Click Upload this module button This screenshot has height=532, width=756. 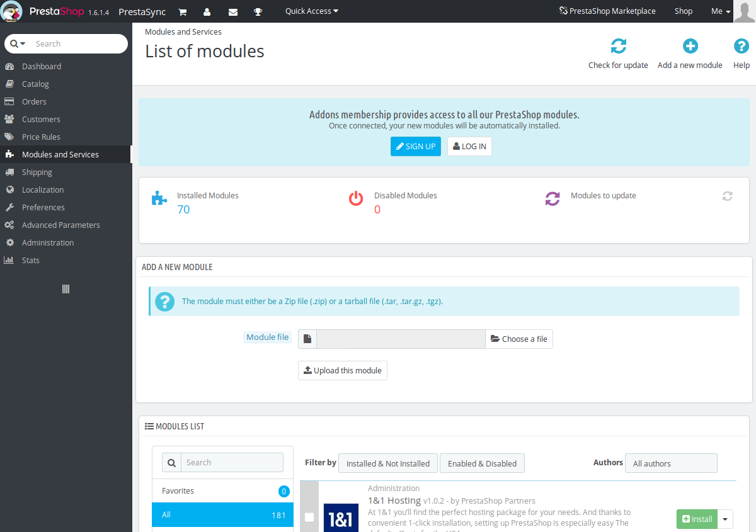[343, 370]
